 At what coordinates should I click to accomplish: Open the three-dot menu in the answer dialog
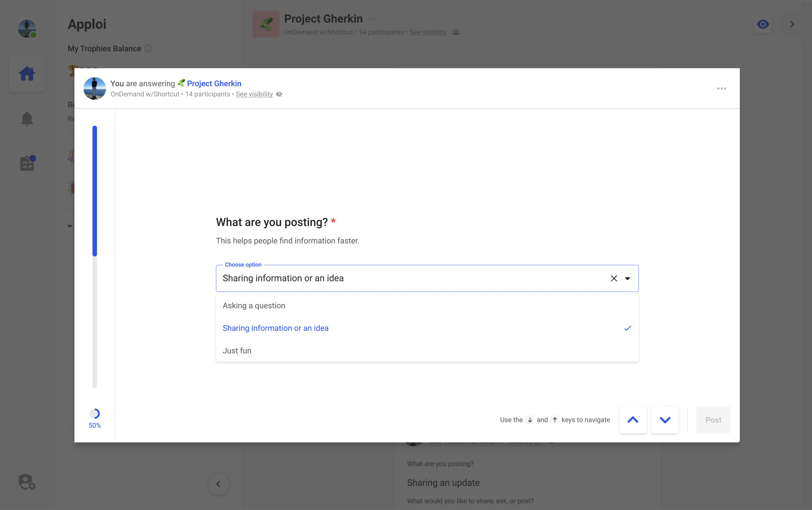pyautogui.click(x=722, y=88)
